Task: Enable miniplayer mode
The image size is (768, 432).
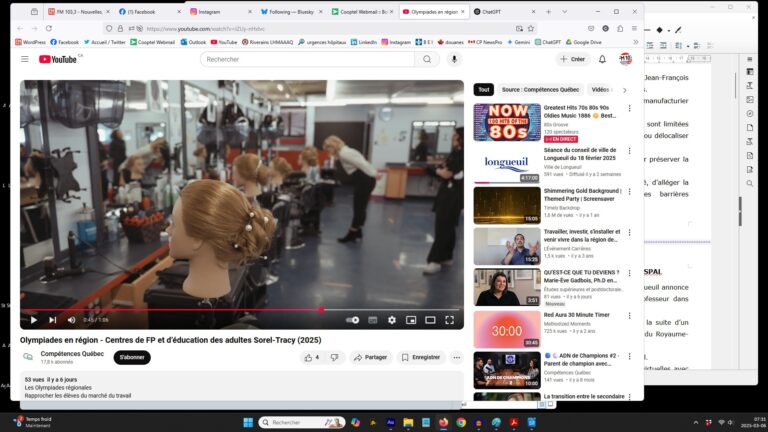Action: (x=410, y=320)
